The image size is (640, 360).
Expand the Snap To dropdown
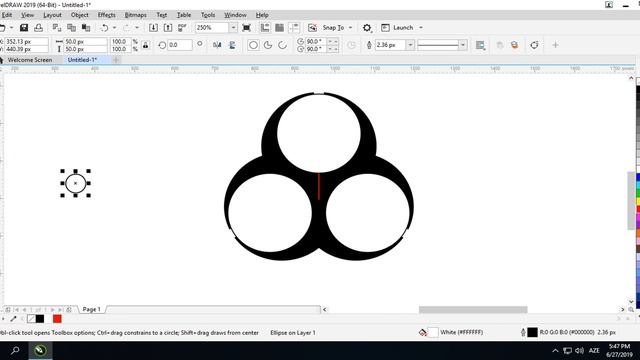tap(350, 28)
